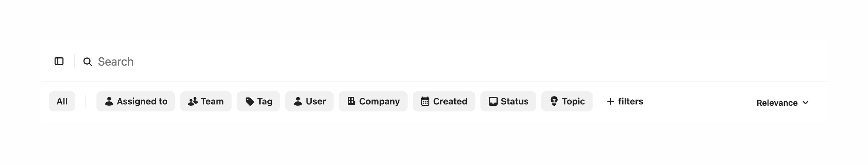Click the calendar icon on Created chip
Image resolution: width=868 pixels, height=164 pixels.
pyautogui.click(x=425, y=101)
